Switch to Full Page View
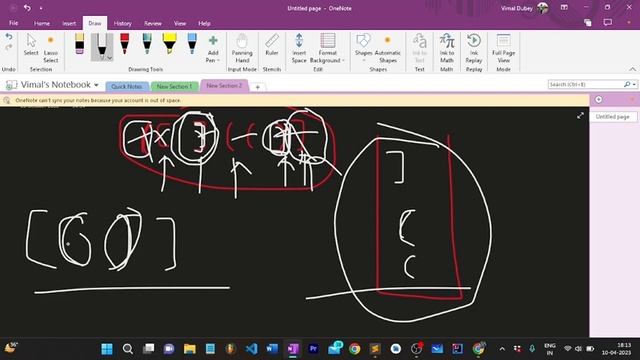The height and width of the screenshot is (360, 640). coord(504,49)
